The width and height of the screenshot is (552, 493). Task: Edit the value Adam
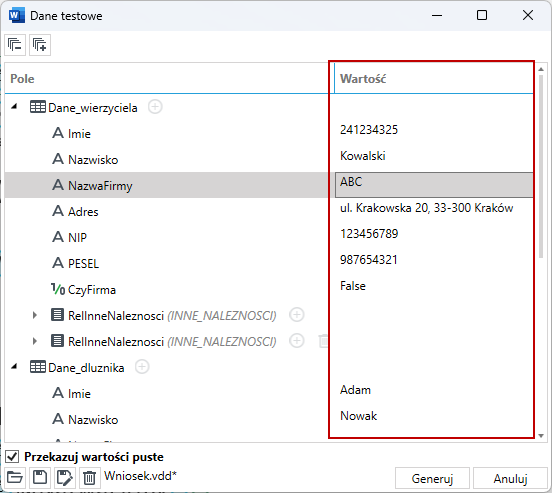pos(355,390)
